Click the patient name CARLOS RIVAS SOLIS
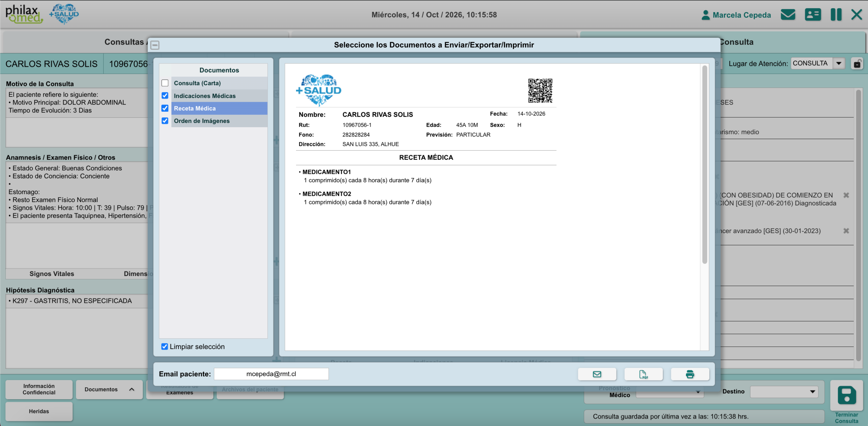 point(52,64)
